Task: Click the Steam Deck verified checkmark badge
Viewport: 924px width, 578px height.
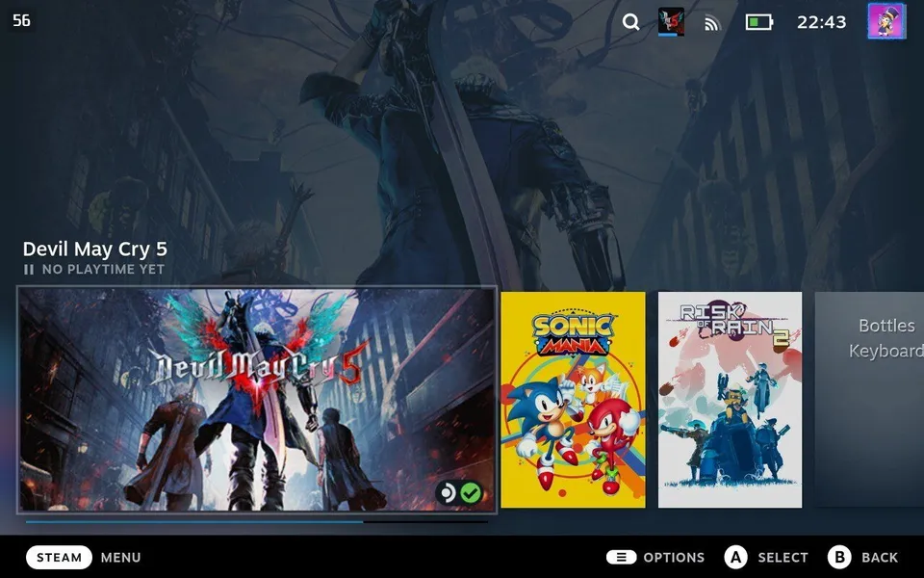Action: coord(471,492)
